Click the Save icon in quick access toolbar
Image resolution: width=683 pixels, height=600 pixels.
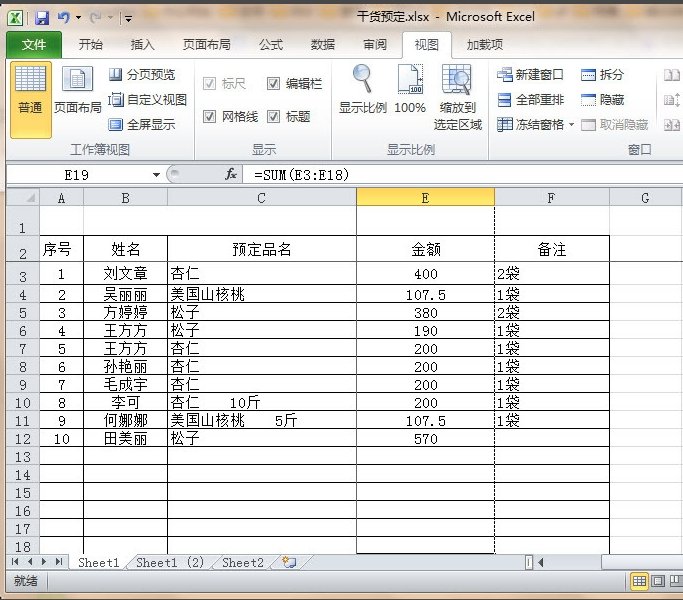point(42,18)
